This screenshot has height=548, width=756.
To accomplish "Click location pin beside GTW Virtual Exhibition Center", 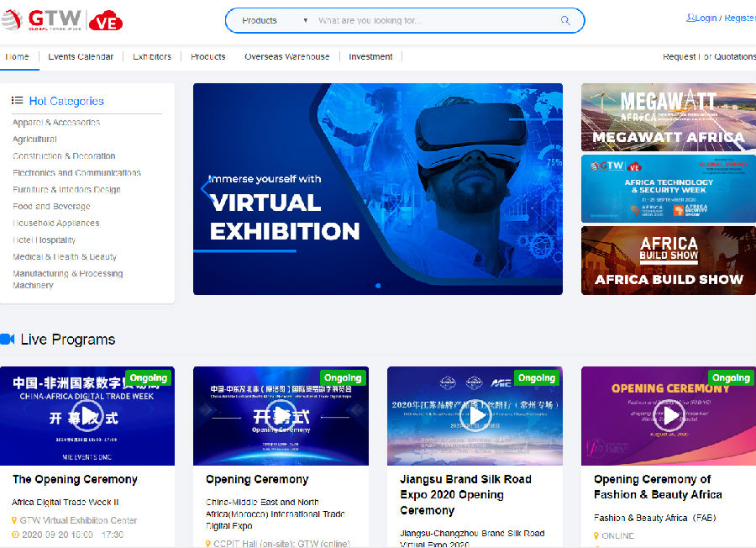I will (14, 520).
